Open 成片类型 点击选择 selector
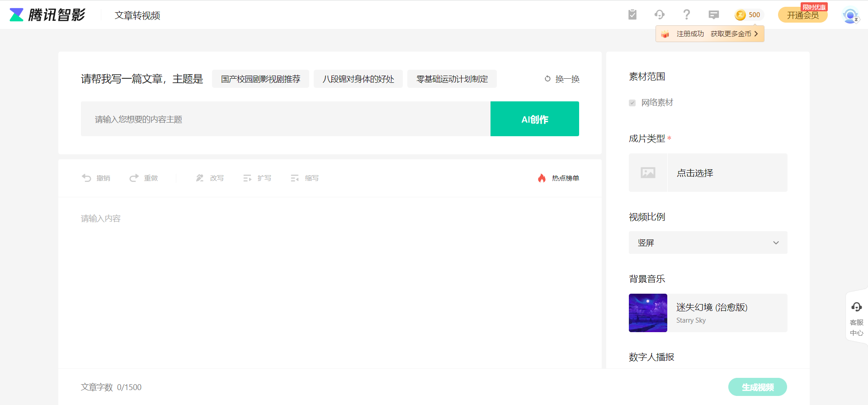 708,173
